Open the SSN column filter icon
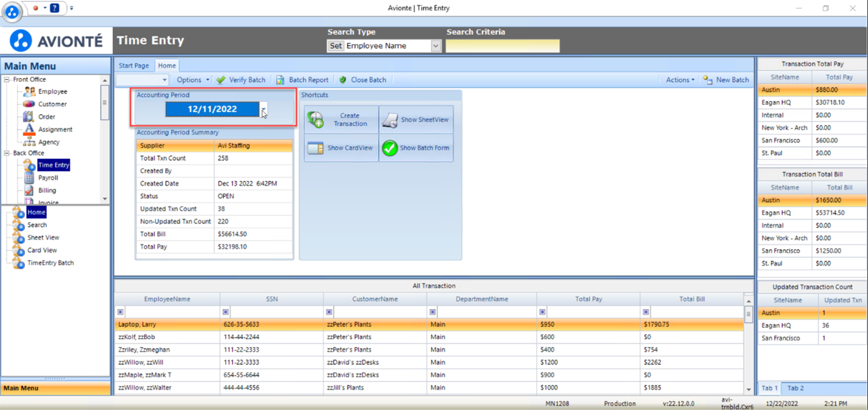The width and height of the screenshot is (868, 410). tap(226, 312)
